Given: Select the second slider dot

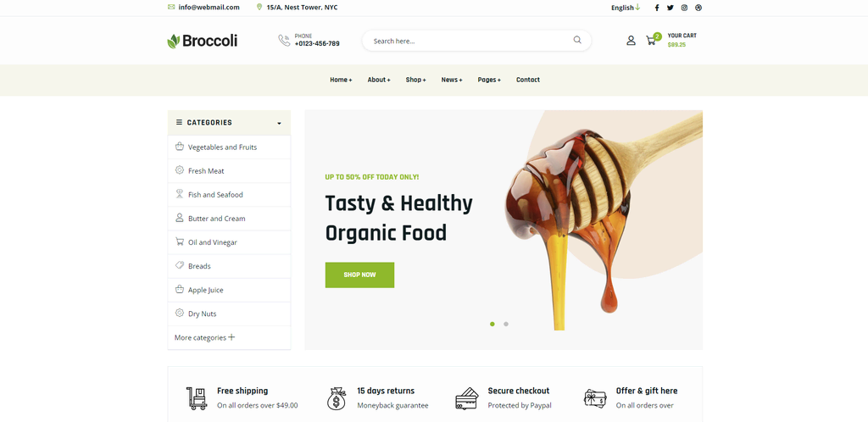Looking at the screenshot, I should tap(506, 324).
